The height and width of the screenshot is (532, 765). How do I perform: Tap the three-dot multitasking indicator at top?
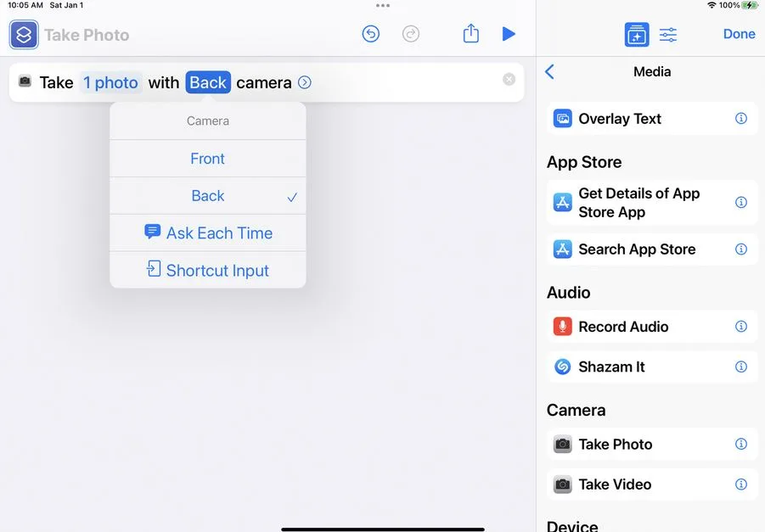383,5
